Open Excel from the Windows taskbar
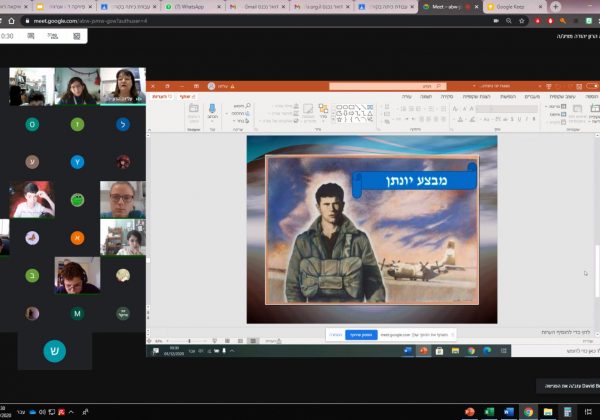Image resolution: width=600 pixels, height=420 pixels. [489, 412]
